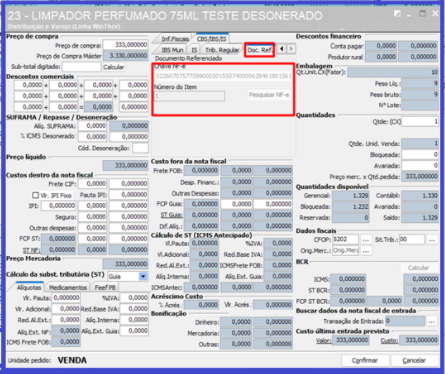
Task: Open the Sit.Trib. lookup ellipsis button
Action: [432, 240]
